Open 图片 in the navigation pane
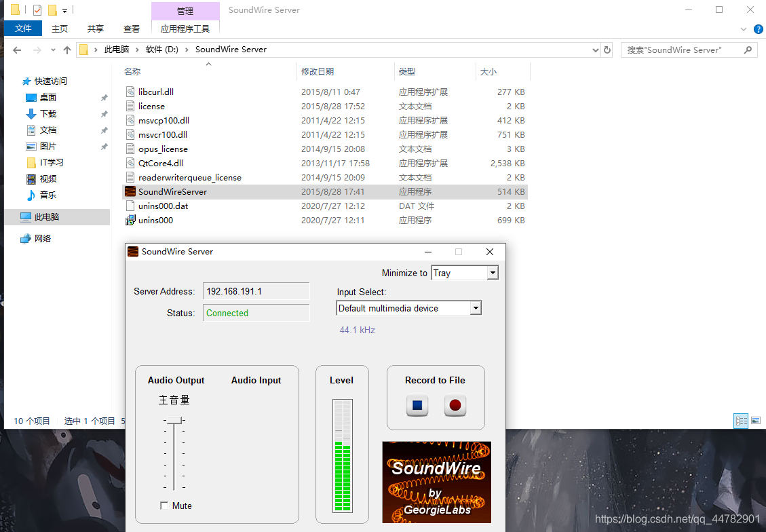The height and width of the screenshot is (532, 766). coord(48,146)
